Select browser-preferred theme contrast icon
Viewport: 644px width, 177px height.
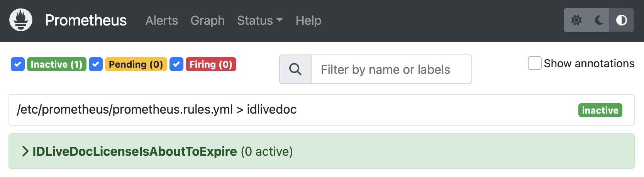coord(621,20)
